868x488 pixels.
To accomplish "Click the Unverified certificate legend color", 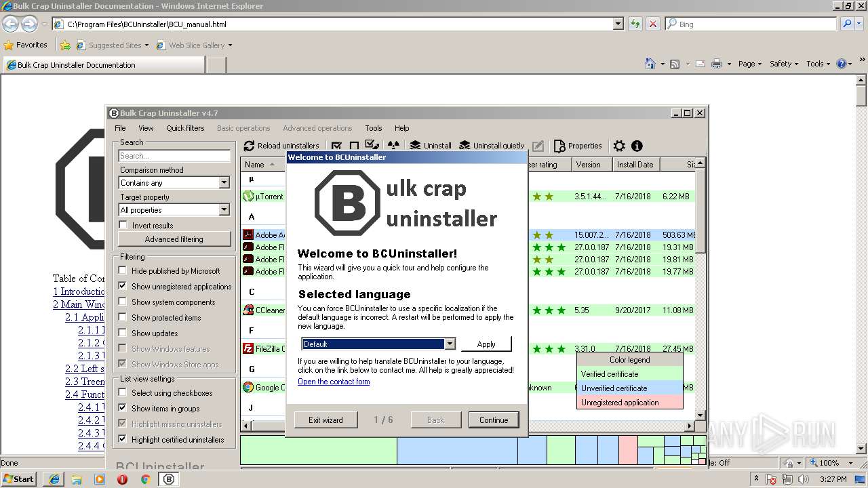I will click(x=629, y=388).
